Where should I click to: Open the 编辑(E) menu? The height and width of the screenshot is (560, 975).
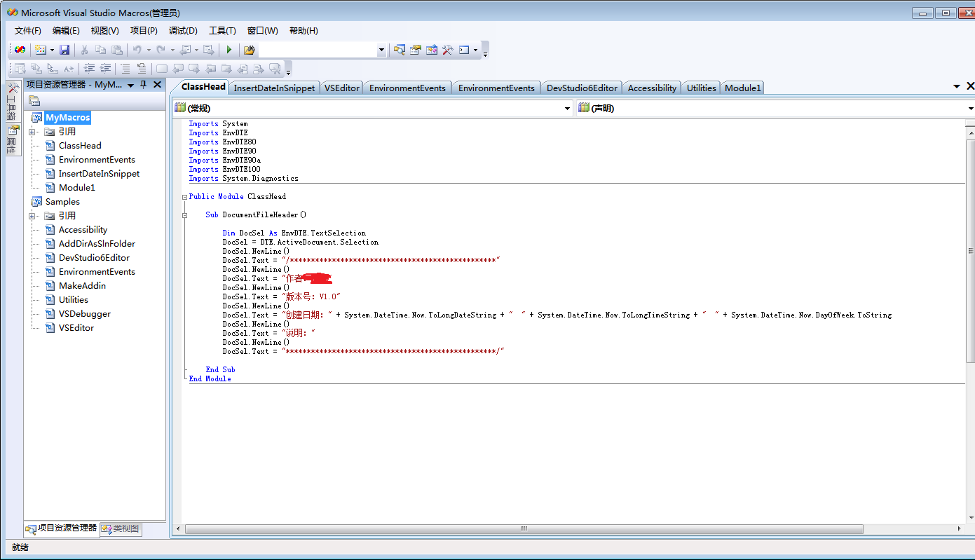66,31
